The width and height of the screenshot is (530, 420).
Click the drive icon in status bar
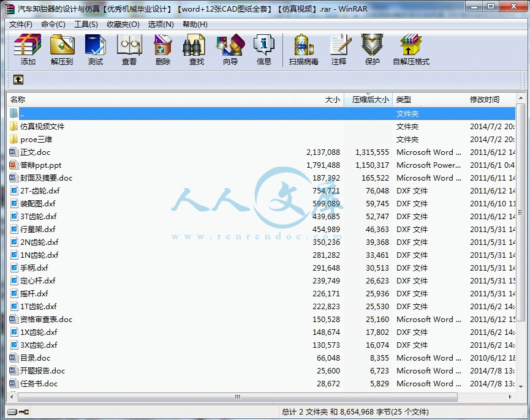click(x=12, y=411)
